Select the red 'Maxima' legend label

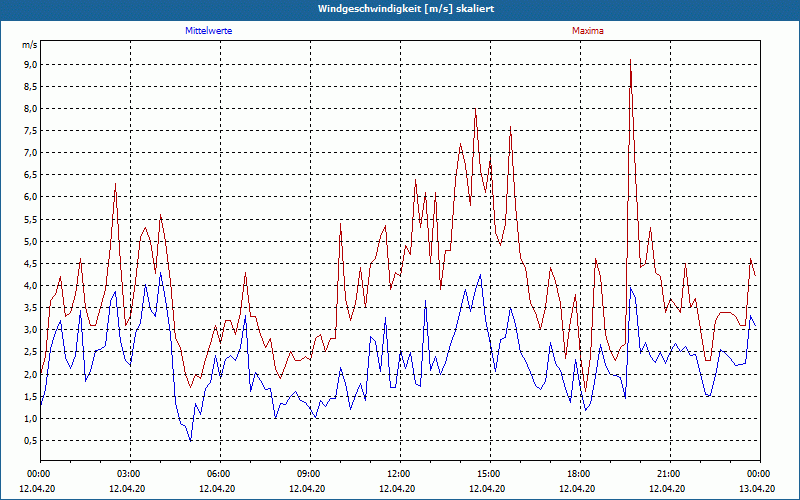click(588, 31)
